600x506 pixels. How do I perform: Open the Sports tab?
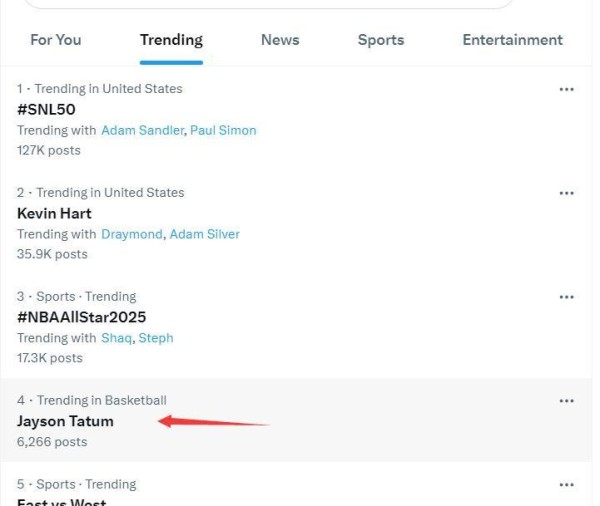[381, 40]
